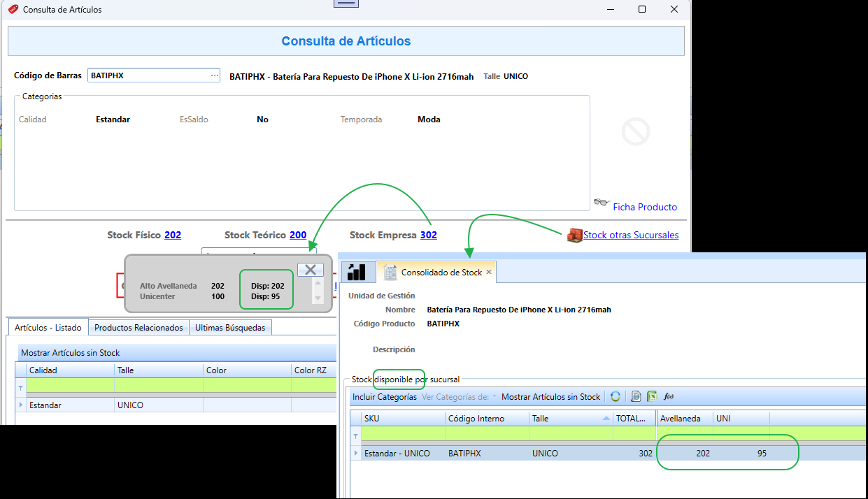868x499 pixels.
Task: Close the gray branch stock popup
Action: pos(311,270)
